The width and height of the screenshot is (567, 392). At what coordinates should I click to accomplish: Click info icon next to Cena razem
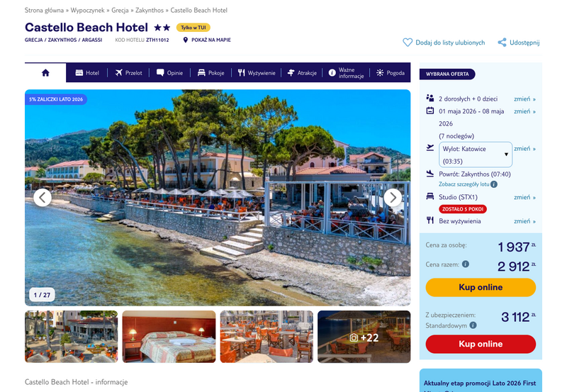466,264
